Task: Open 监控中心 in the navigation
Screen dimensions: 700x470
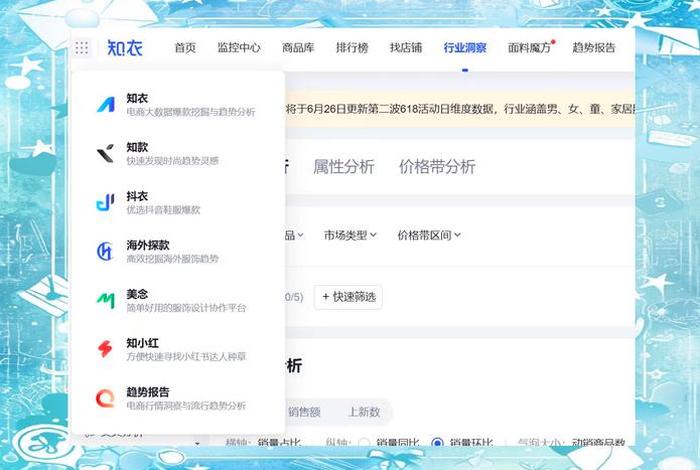Action: point(239,48)
